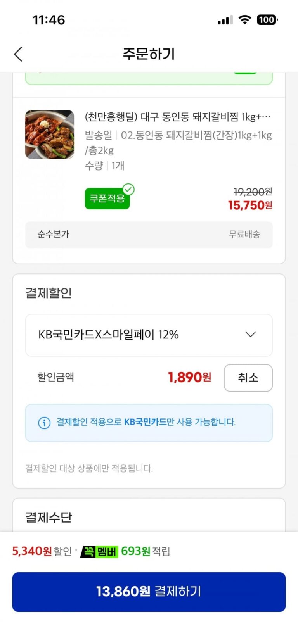Toggle the green 쿠폰적용 coupon badge

pos(107,198)
